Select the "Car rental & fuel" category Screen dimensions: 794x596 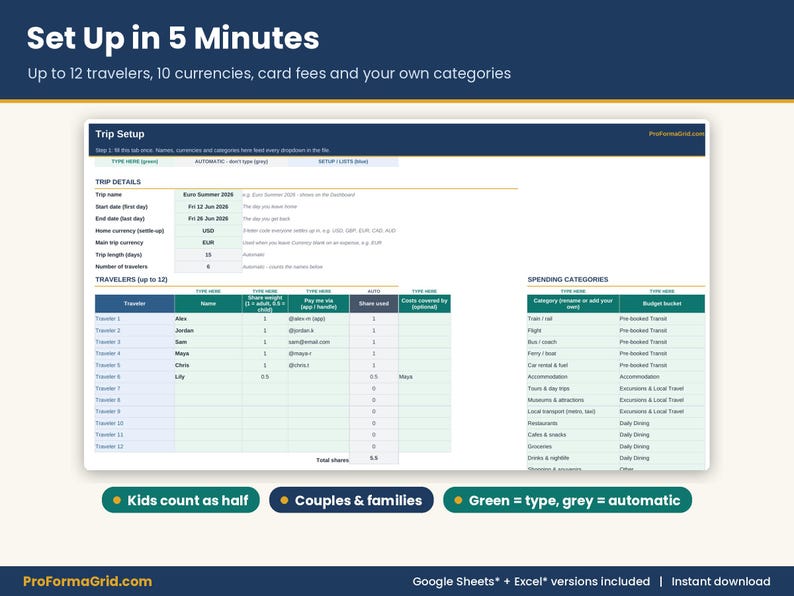573,365
